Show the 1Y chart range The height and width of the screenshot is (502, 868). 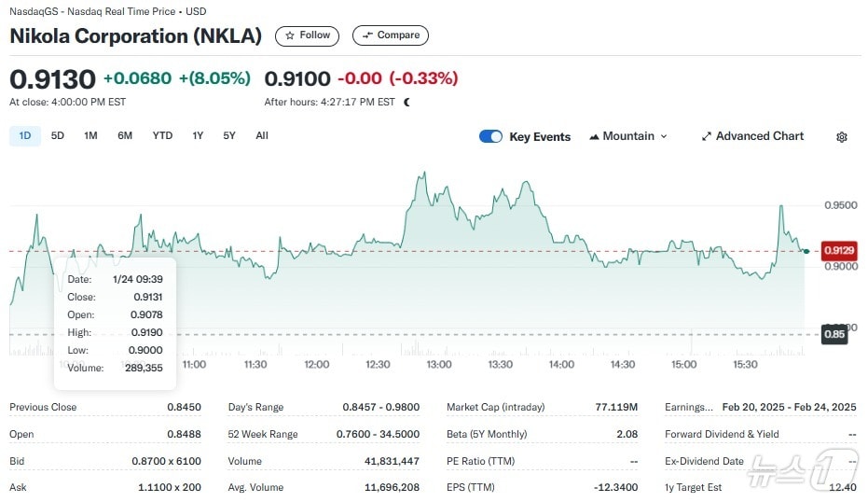point(198,135)
